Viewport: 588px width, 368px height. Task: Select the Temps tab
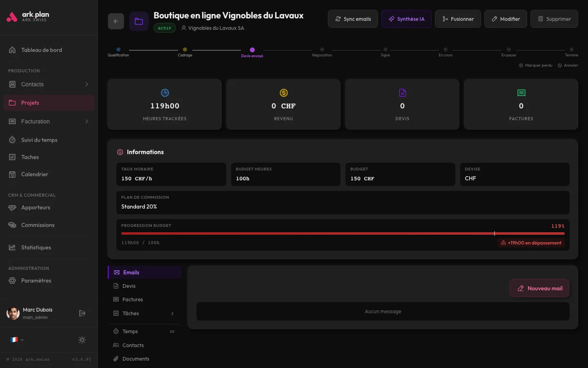pyautogui.click(x=130, y=331)
